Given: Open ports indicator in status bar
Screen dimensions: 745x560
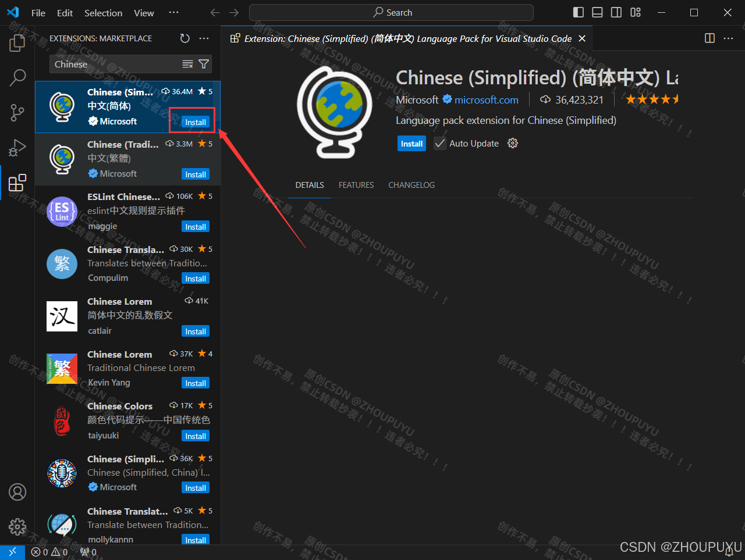Looking at the screenshot, I should 88,552.
